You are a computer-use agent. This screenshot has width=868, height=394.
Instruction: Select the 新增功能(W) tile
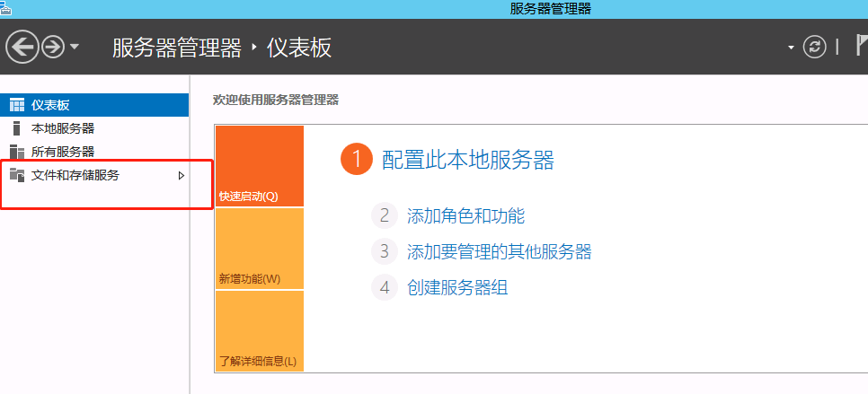point(259,249)
